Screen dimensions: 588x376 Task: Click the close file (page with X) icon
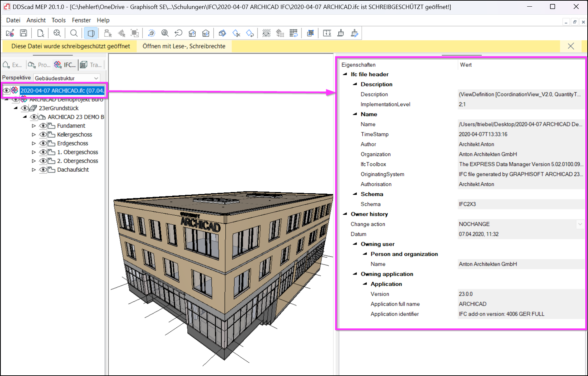tap(41, 33)
